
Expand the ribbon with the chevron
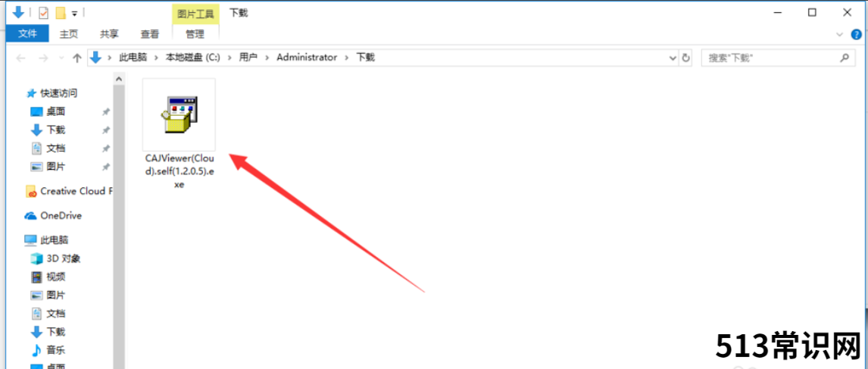[839, 34]
